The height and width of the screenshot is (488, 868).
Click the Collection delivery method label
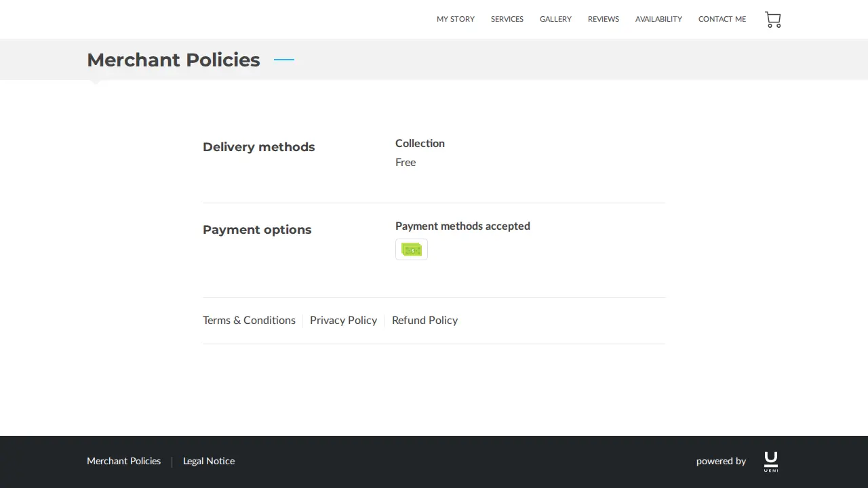coord(420,143)
